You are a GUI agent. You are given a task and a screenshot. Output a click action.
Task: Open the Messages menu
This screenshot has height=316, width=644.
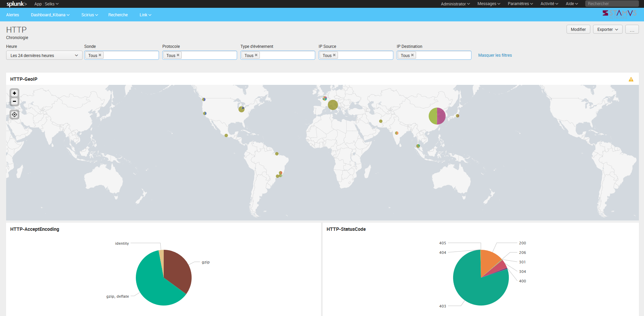[x=489, y=4]
